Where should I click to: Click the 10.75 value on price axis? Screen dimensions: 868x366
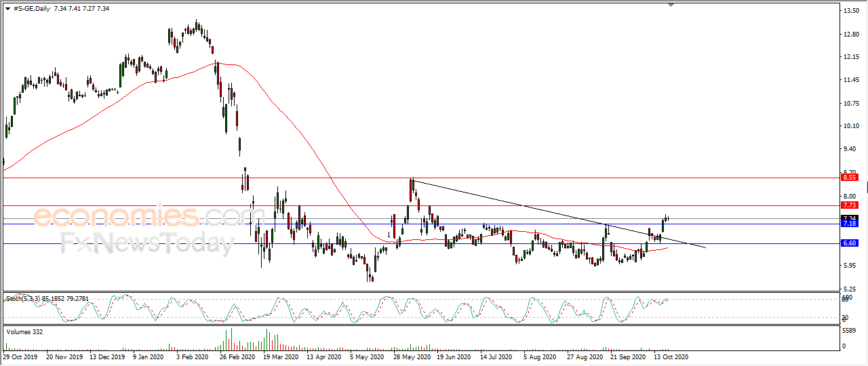tap(850, 103)
